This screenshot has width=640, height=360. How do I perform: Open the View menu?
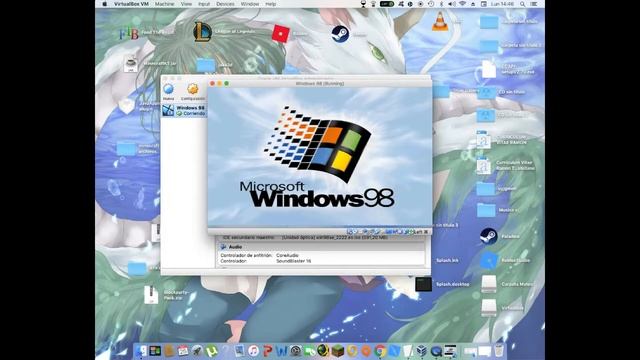pyautogui.click(x=186, y=4)
